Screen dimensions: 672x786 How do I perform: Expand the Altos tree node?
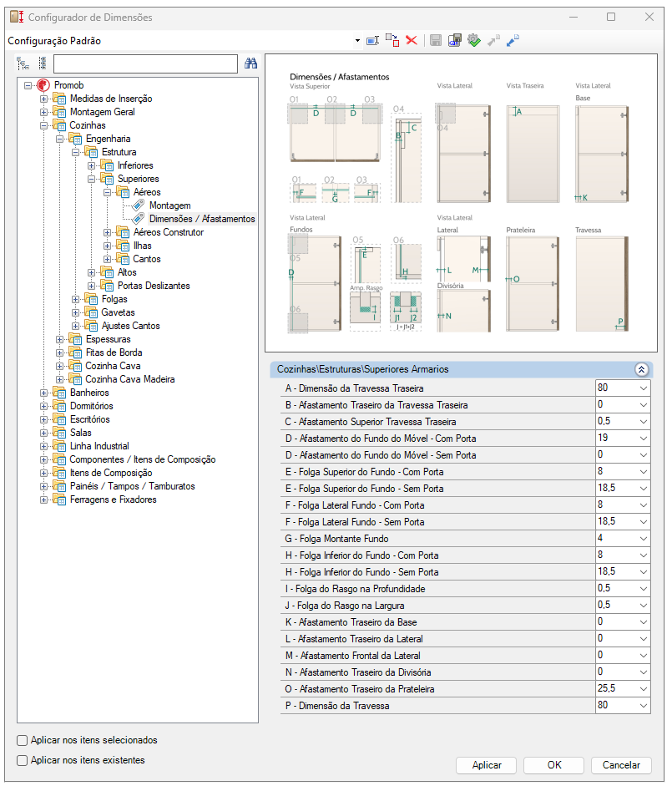click(91, 272)
